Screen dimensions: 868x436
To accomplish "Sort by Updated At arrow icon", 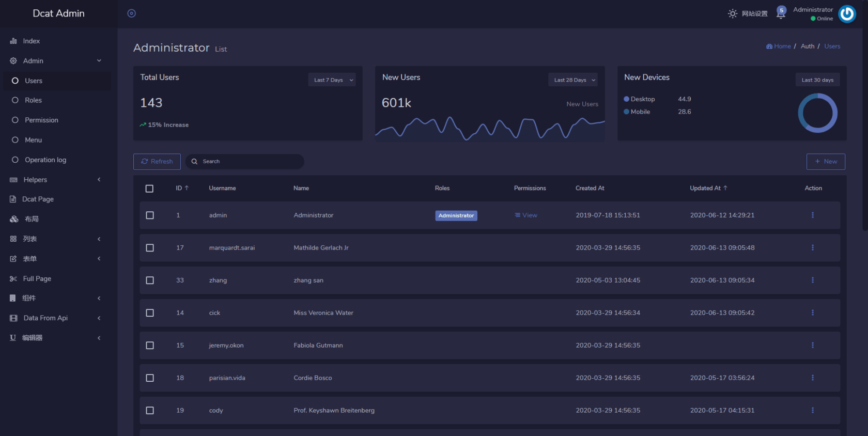I will (725, 188).
